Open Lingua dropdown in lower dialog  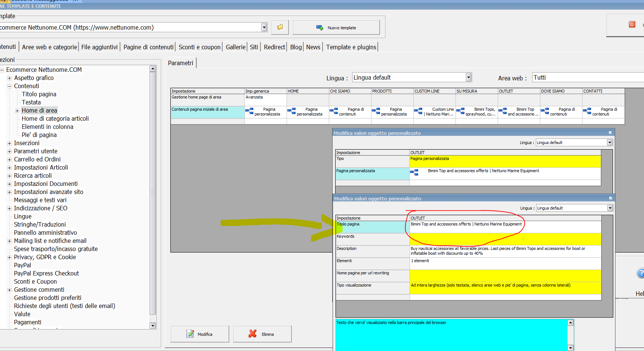click(x=610, y=208)
